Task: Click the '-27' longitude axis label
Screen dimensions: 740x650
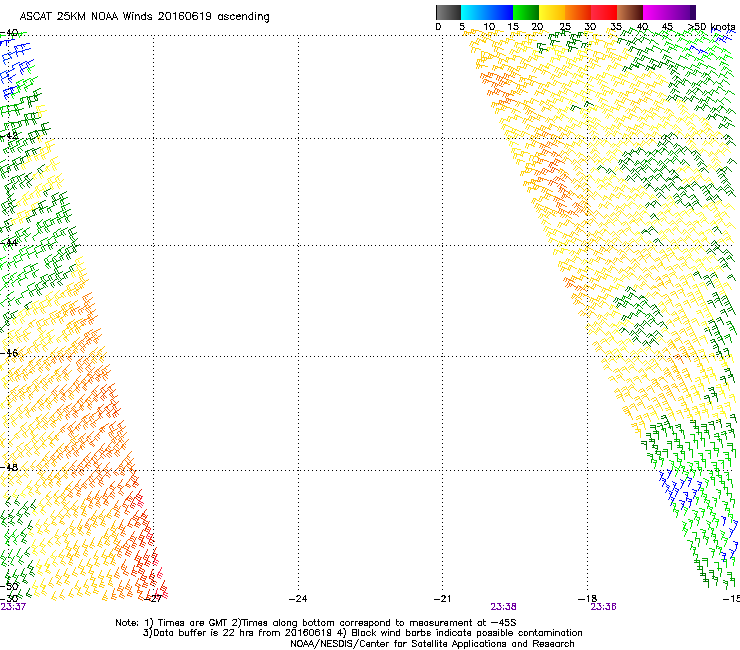Action: (153, 599)
